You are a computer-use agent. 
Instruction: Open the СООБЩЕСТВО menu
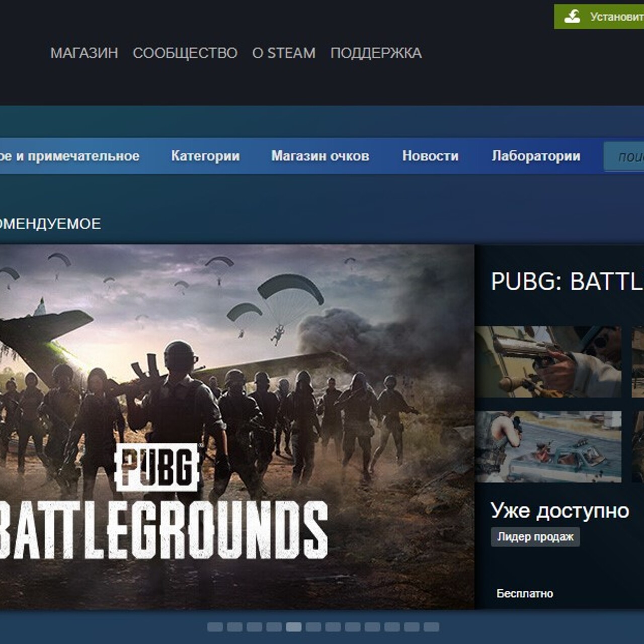(185, 53)
